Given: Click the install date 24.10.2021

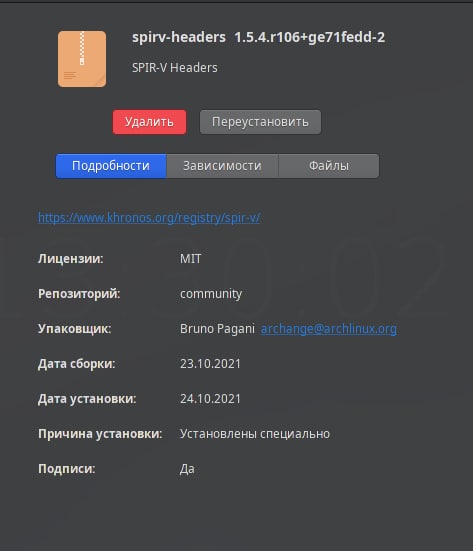Looking at the screenshot, I should (x=210, y=399).
